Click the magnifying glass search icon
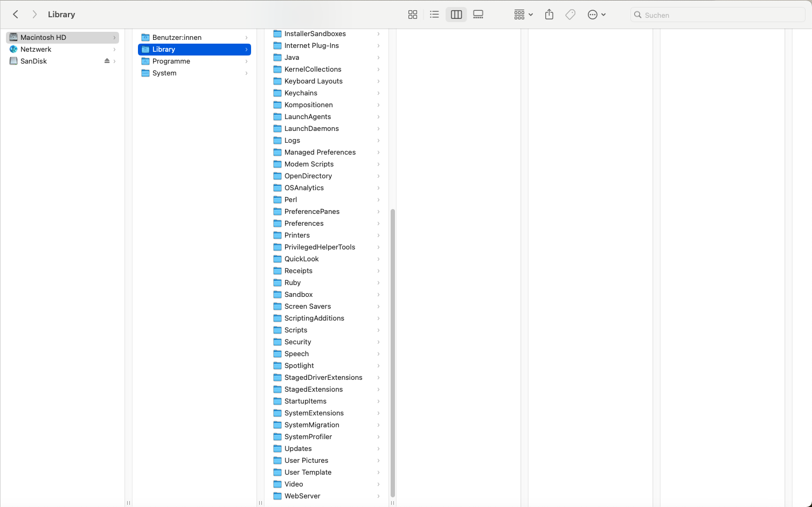 point(638,15)
